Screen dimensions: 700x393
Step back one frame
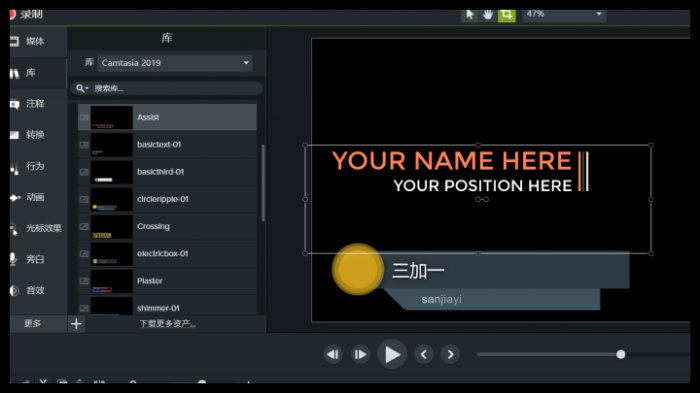tap(333, 355)
